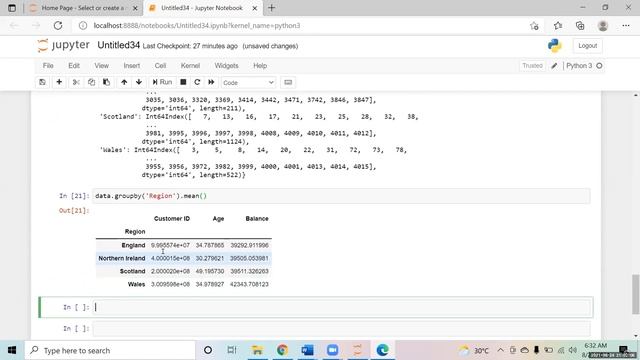Add this page to favorites star icon

[534, 26]
